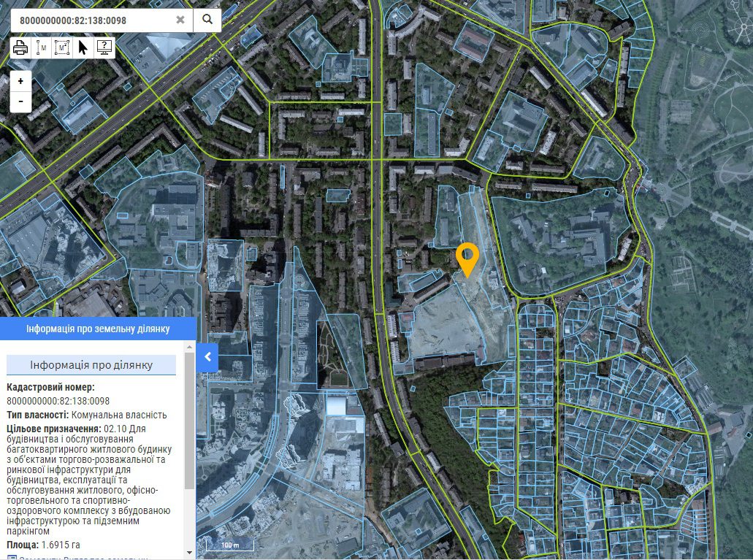Select the distance measurement tool

42,48
